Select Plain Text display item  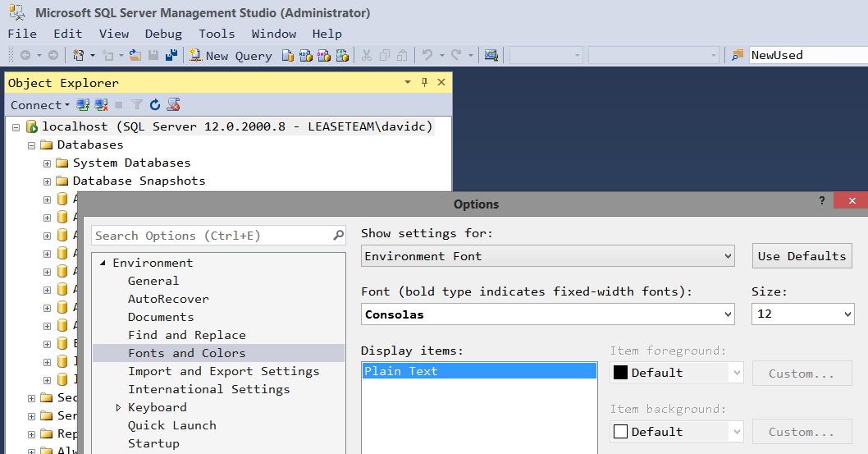(479, 371)
